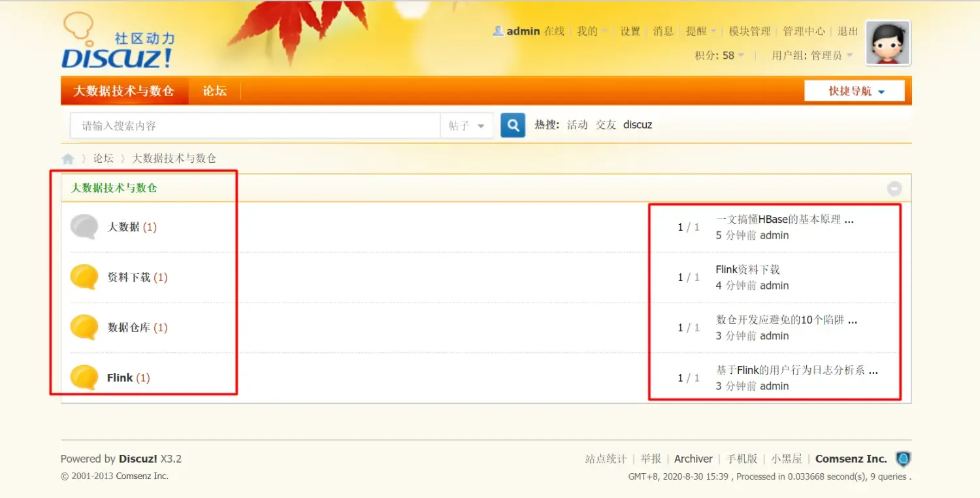Click the yellow bubble icon beside 资料下载
This screenshot has width=980, height=498.
click(x=84, y=276)
